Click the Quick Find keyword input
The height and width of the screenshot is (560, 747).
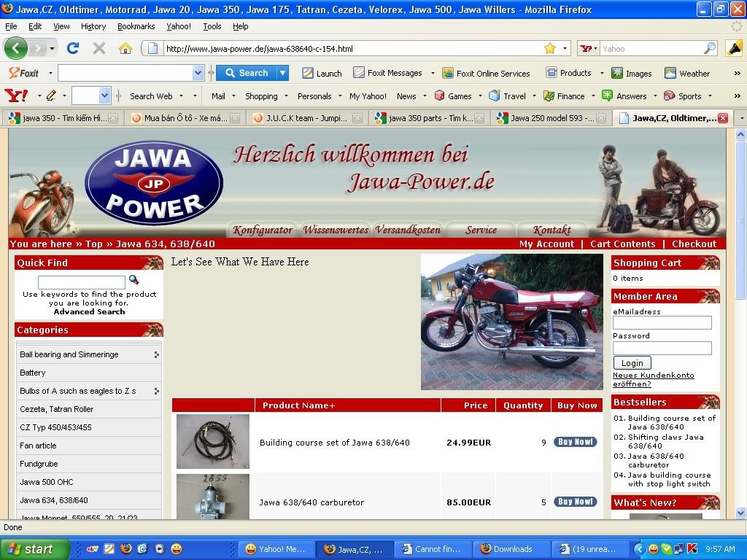pos(82,282)
